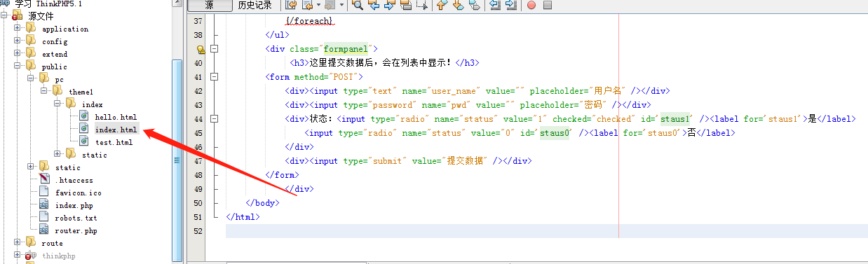Open the Forward history dropdown arrow
The height and width of the screenshot is (264, 868).
pyautogui.click(x=341, y=4)
